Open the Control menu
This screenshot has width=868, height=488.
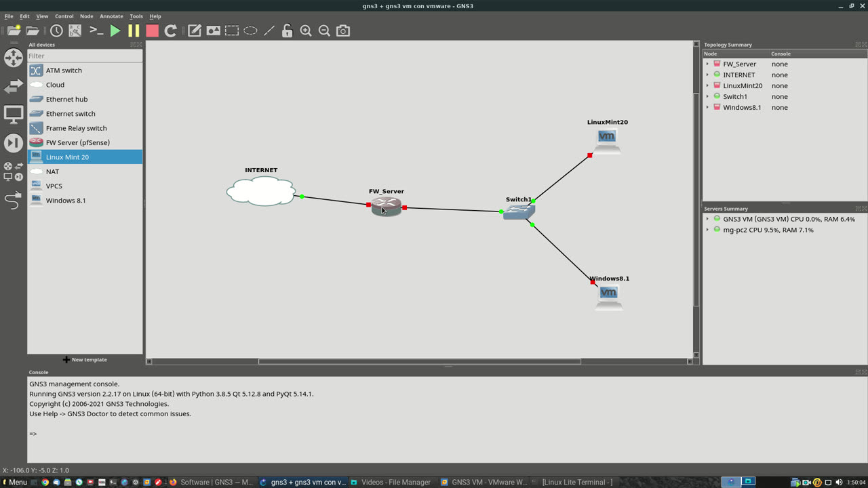[x=64, y=16]
